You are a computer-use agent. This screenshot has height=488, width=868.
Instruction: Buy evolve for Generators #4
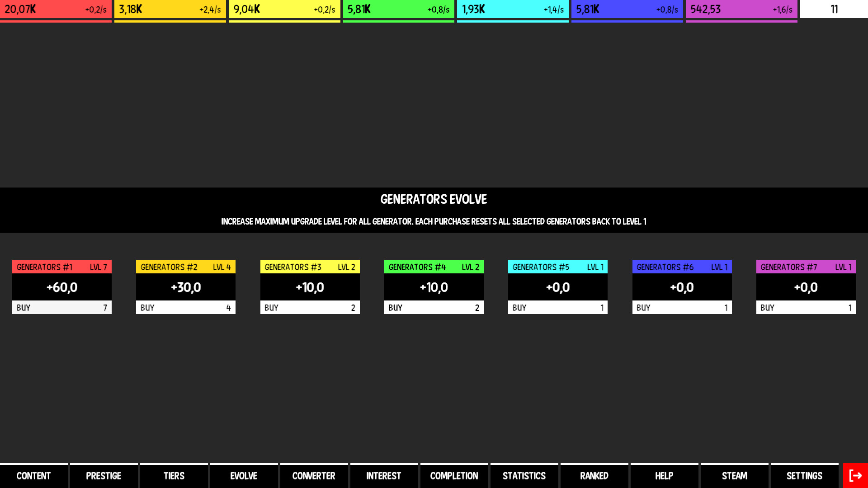434,307
